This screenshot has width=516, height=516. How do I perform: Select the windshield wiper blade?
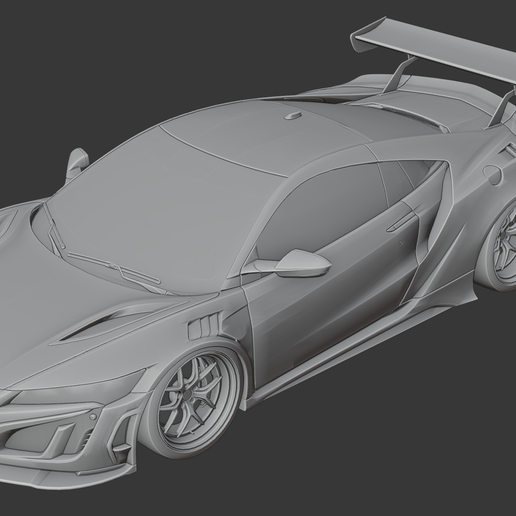point(115,267)
